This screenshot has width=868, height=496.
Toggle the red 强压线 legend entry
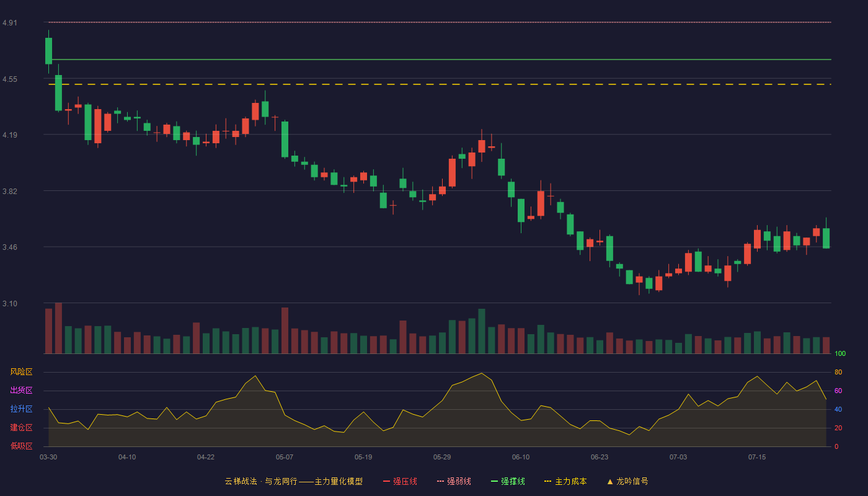(400, 481)
